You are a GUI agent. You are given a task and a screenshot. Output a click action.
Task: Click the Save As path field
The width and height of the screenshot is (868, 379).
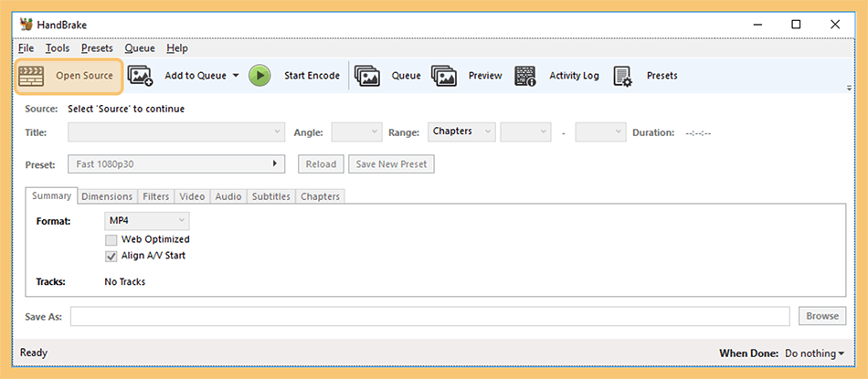430,316
